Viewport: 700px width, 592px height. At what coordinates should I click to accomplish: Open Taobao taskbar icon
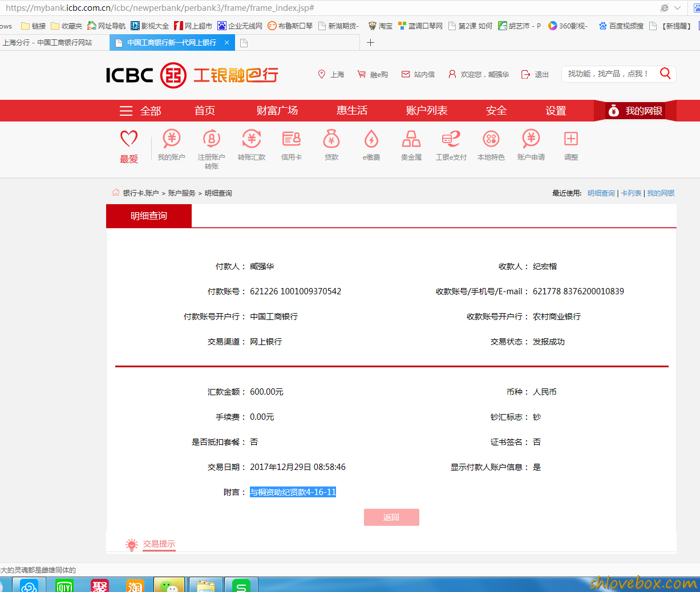135,585
